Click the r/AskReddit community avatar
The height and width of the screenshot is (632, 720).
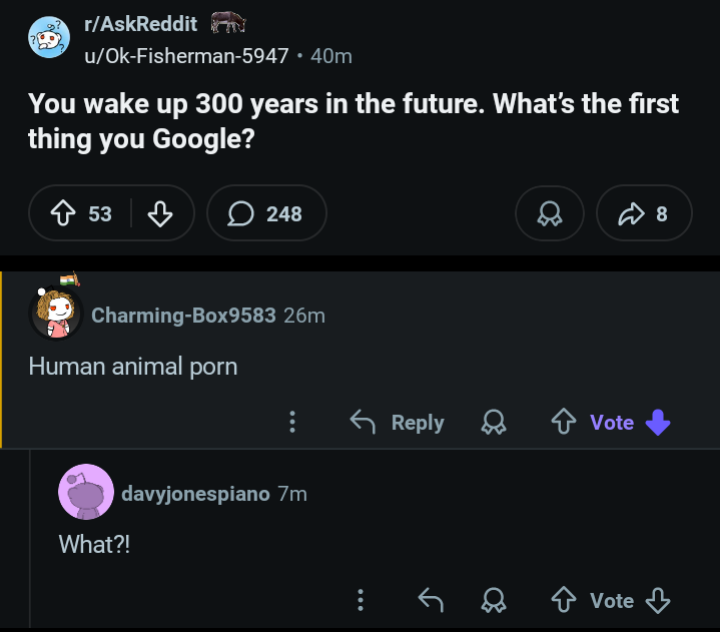pyautogui.click(x=49, y=38)
